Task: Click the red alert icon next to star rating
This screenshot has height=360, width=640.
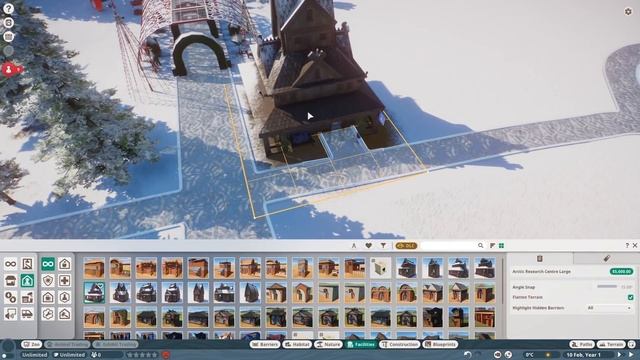Action: coord(166,355)
